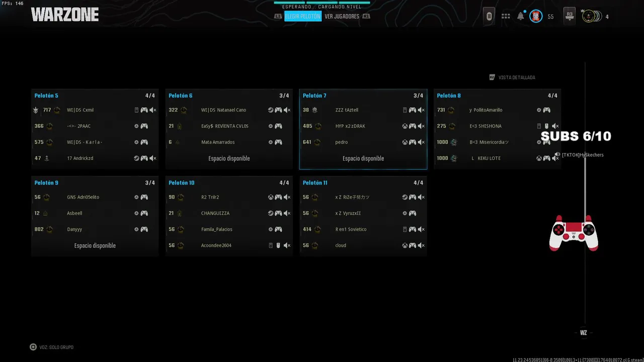Toggle mute for pedro
This screenshot has width=644, height=362.
tap(421, 142)
